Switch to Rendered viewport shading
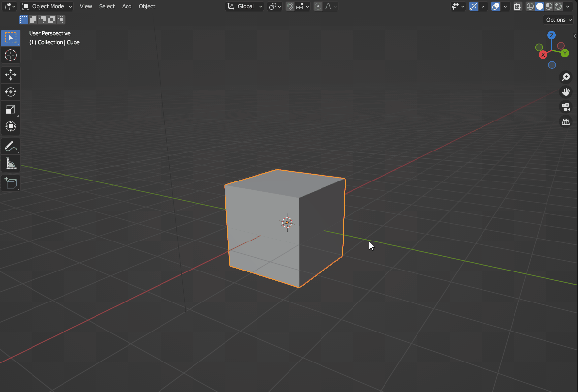This screenshot has height=392, width=578. (x=558, y=6)
